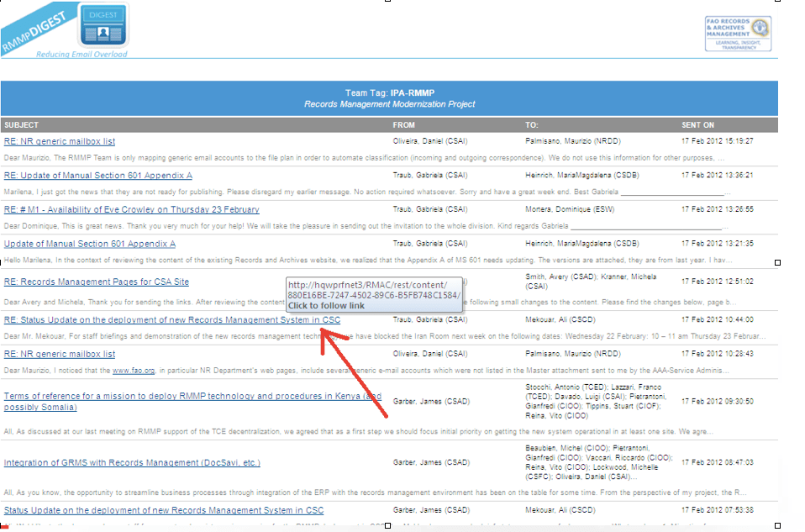
Task: Click the 'Reducing Email Overload' tagline
Action: click(81, 55)
